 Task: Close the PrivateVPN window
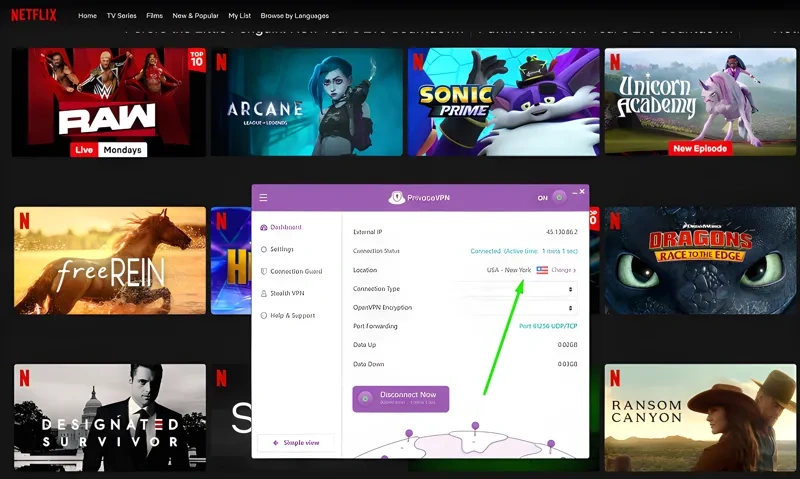coord(582,191)
